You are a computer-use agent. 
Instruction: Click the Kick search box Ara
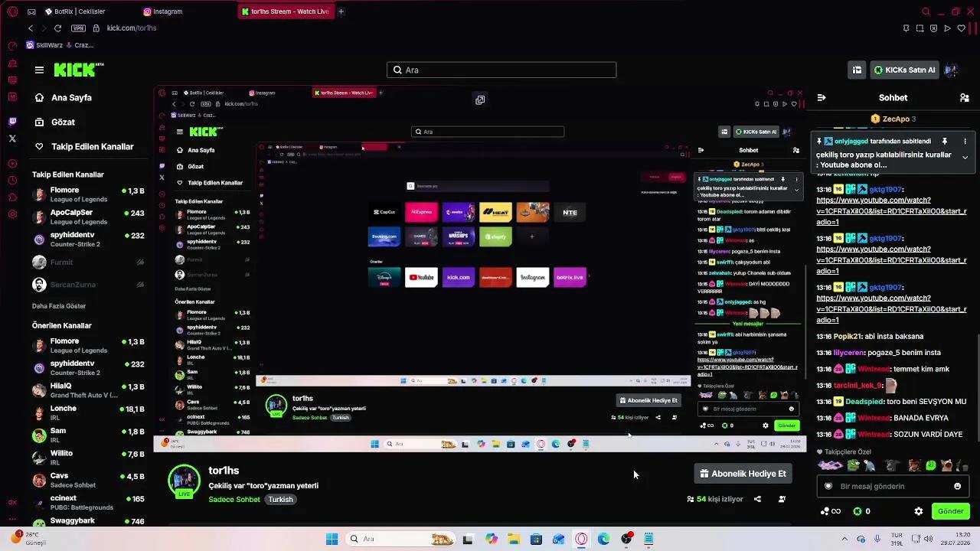501,70
